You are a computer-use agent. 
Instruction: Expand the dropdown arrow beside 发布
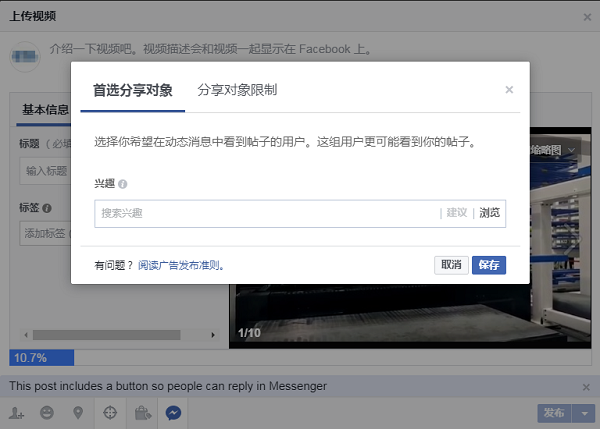coord(584,412)
